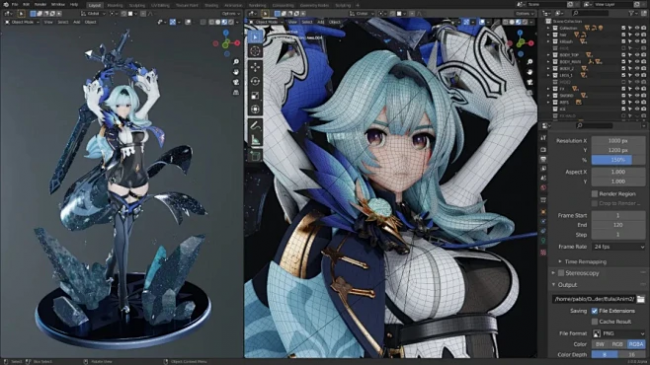Viewport: 650px width, 365px height.
Task: Switch to the Geometry Nodes workspace tab
Action: [314, 5]
